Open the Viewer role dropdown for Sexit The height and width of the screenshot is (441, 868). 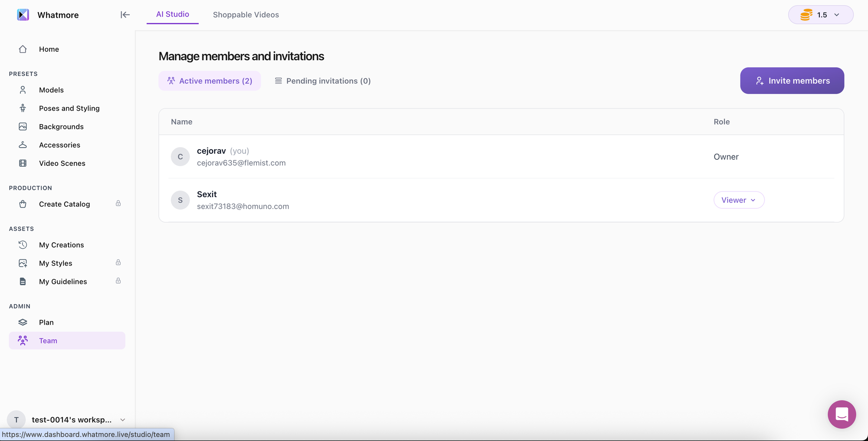click(x=739, y=200)
